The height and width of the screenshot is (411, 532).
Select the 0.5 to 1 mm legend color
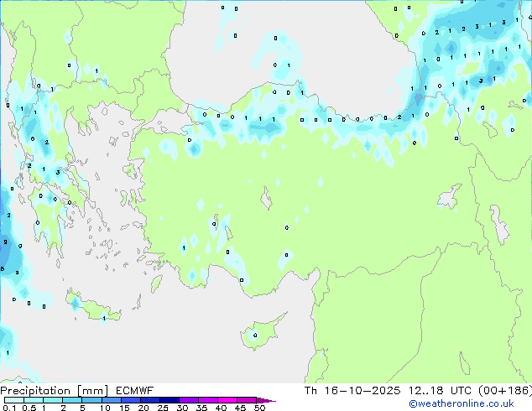click(34, 400)
